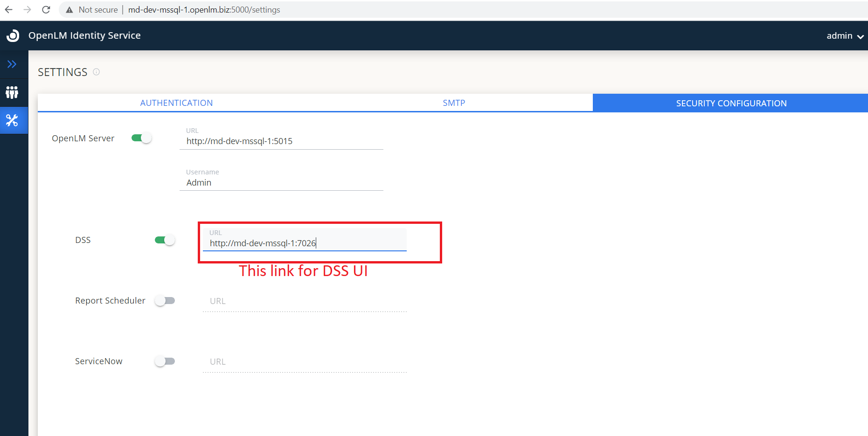Open the admin user dropdown
The image size is (868, 436).
[845, 36]
